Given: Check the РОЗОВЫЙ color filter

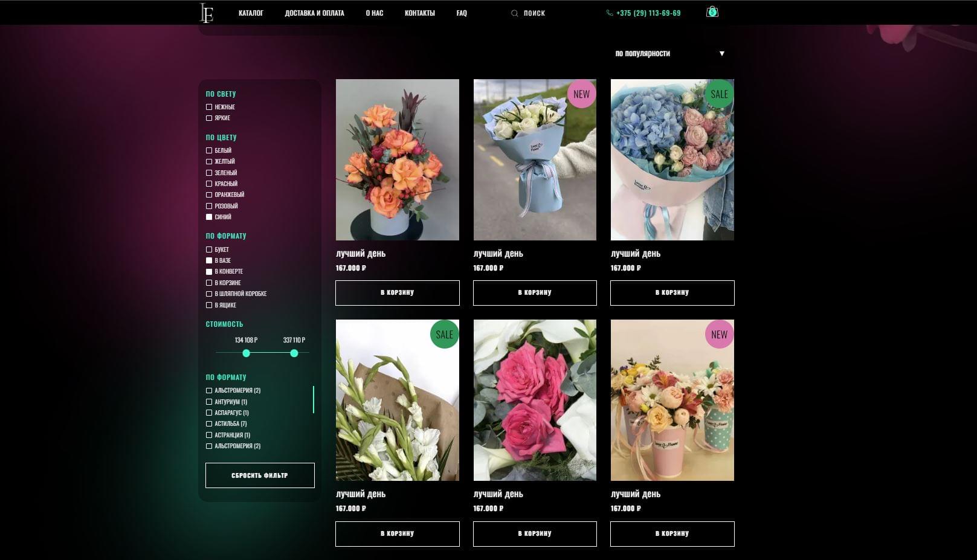Looking at the screenshot, I should pyautogui.click(x=209, y=206).
